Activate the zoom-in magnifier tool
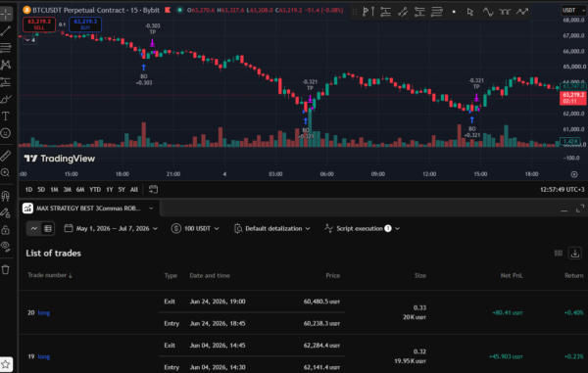Image resolution: width=588 pixels, height=373 pixels. pos(6,172)
